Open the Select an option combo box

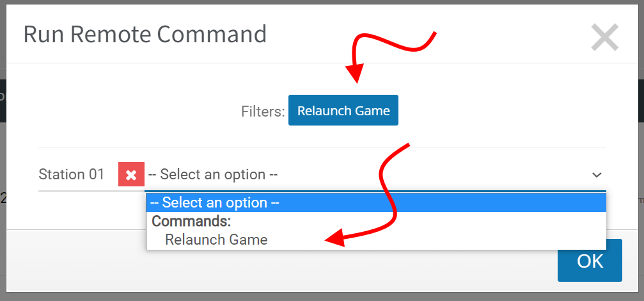coord(375,175)
